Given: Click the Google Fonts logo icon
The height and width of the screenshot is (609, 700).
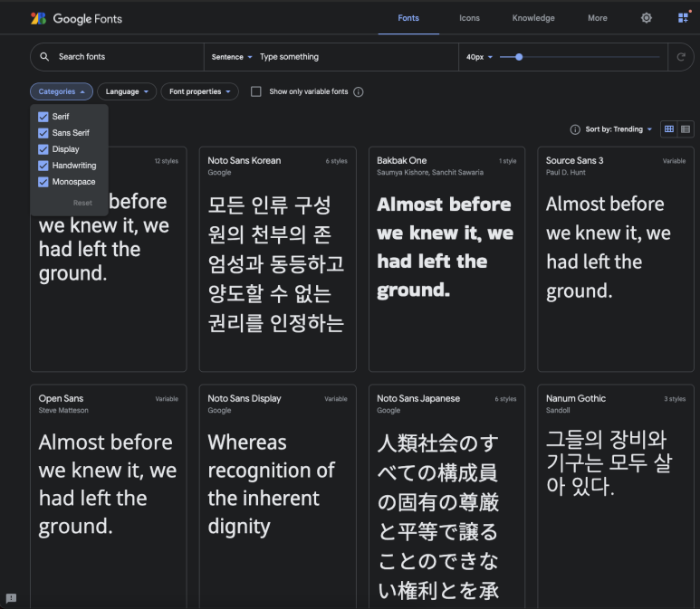Looking at the screenshot, I should (x=38, y=18).
